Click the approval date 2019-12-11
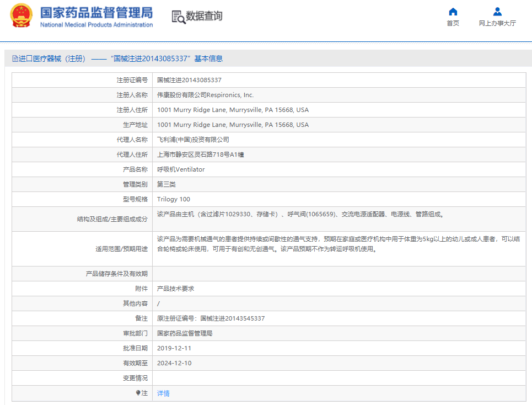Image resolution: width=532 pixels, height=405 pixels. [x=174, y=348]
